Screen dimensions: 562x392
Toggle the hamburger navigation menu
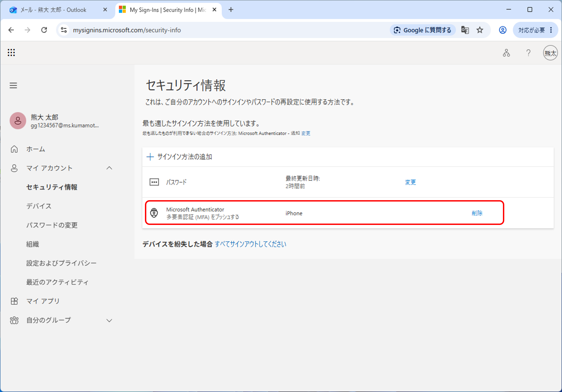(13, 85)
